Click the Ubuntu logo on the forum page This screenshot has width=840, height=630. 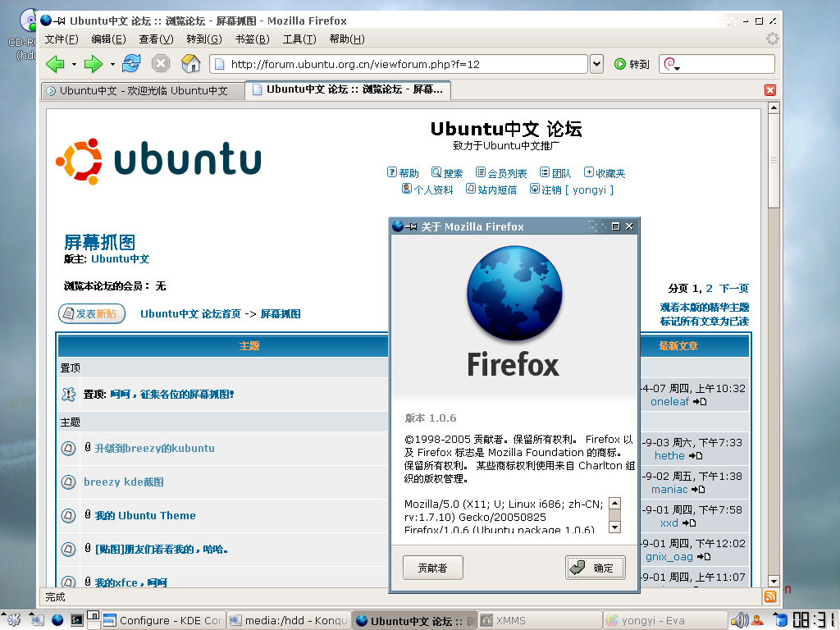158,162
